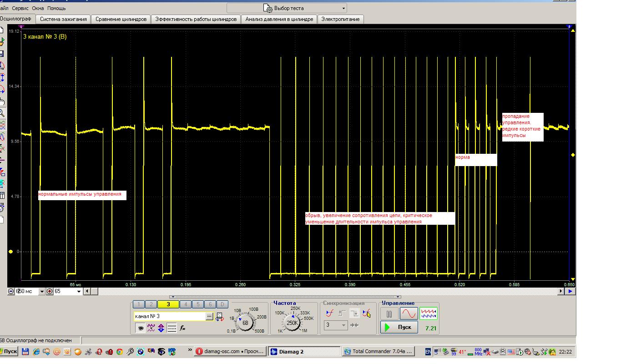Screen dimensions: 636x364
Task: Expand quick launch chevron on taskbar
Action: [190, 351]
